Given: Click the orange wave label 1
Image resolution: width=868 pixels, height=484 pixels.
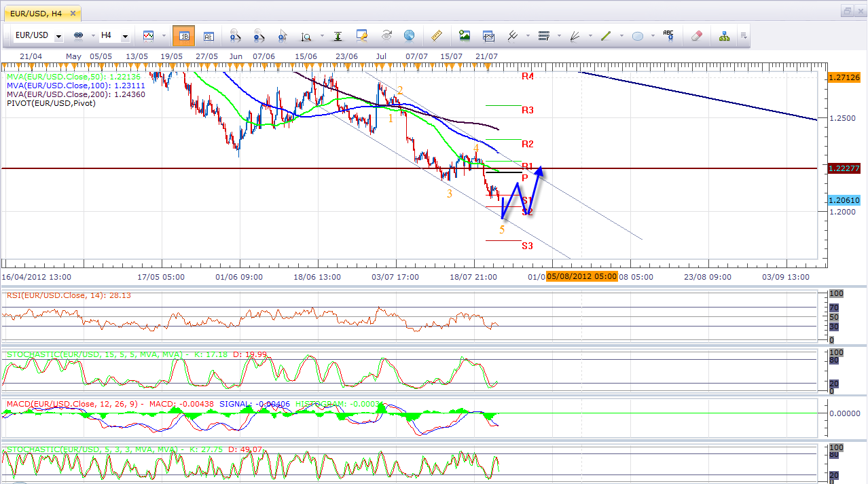Looking at the screenshot, I should click(391, 118).
